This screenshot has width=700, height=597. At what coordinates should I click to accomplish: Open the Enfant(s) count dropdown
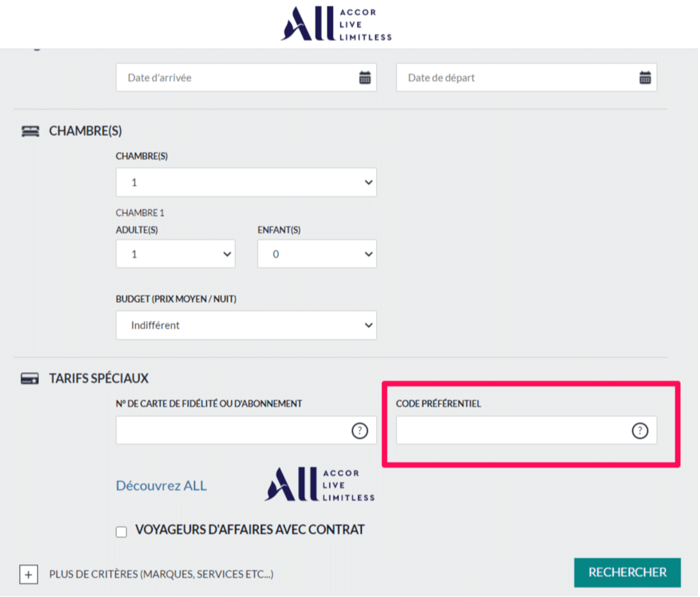click(317, 254)
